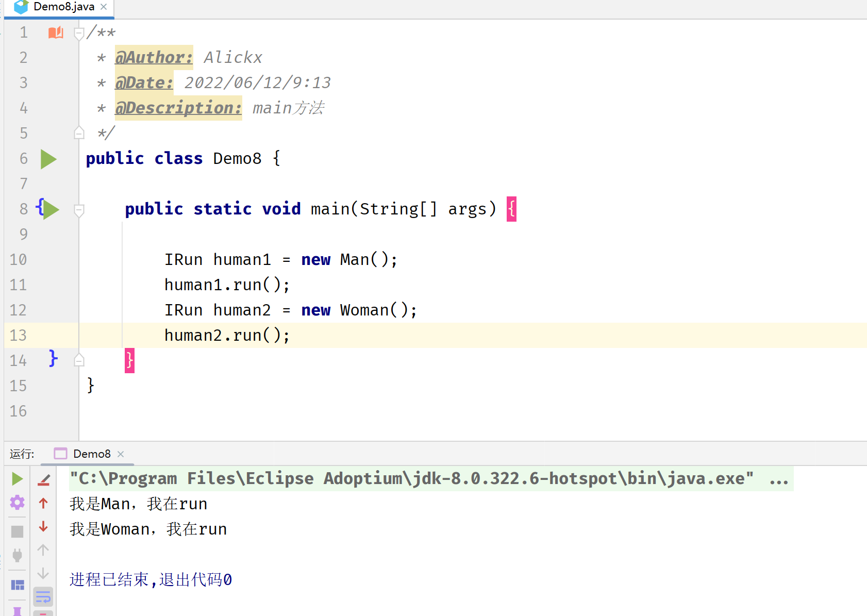Screen dimensions: 867x616
Task: Toggle the soft-wrap icon in the Run panel
Action: 43,597
